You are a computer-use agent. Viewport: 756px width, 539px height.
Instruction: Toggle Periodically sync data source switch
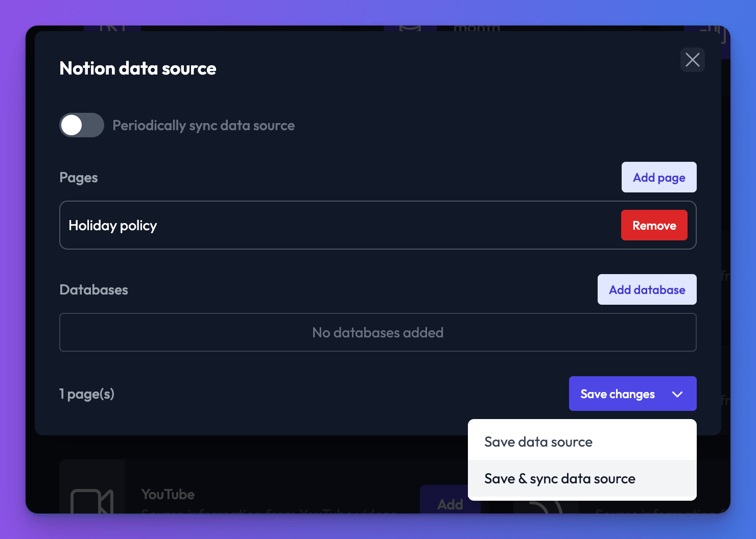point(82,125)
